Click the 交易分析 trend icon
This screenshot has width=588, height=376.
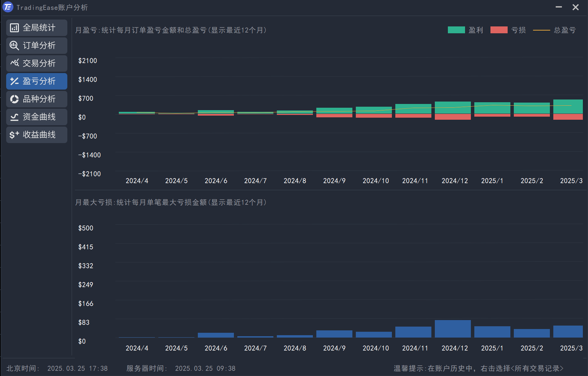[15, 63]
